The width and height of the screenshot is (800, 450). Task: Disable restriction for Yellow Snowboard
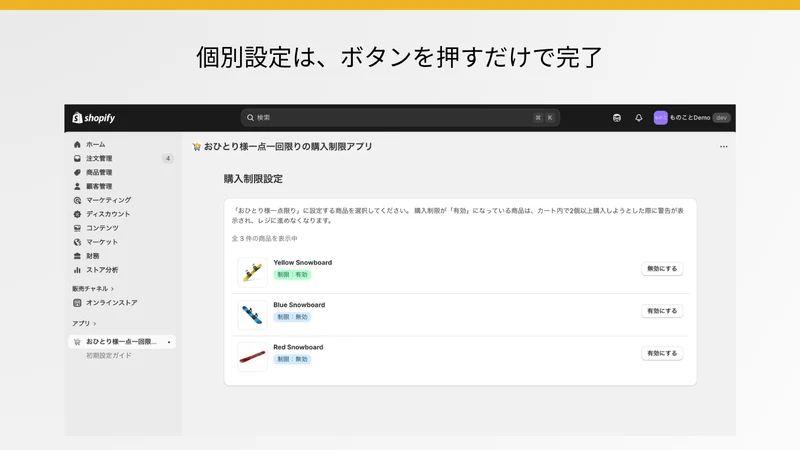662,268
